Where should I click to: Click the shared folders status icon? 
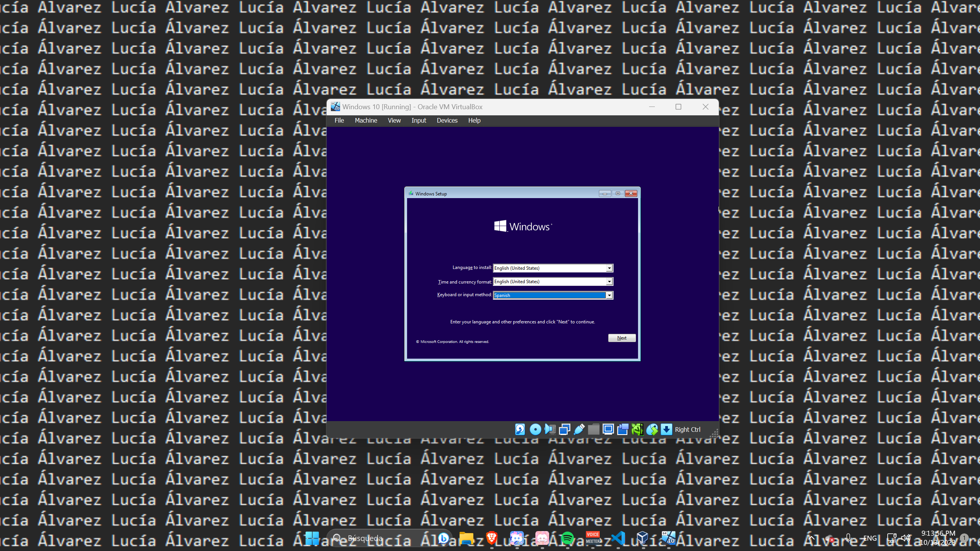(x=594, y=430)
